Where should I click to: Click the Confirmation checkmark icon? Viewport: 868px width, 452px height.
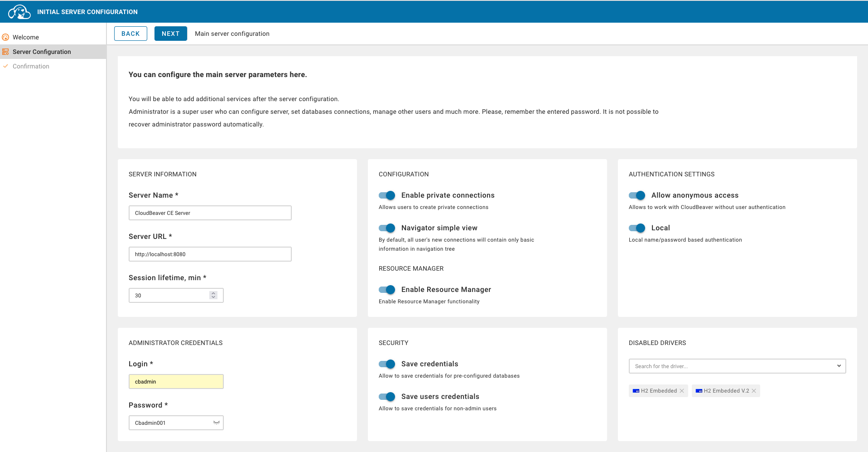tap(5, 66)
